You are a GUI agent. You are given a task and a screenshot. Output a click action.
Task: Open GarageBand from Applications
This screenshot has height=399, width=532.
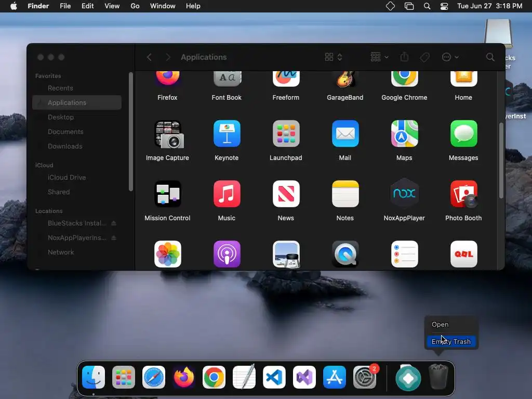click(345, 79)
